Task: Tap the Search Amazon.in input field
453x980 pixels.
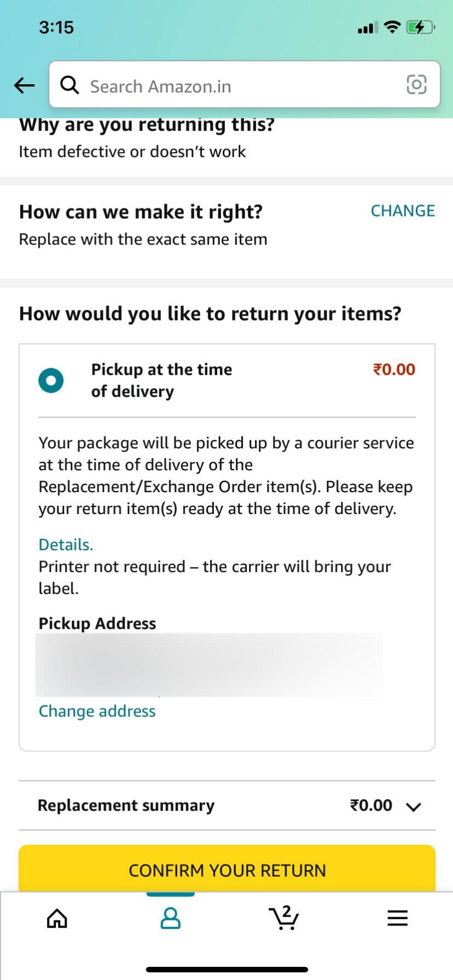Action: (219, 85)
